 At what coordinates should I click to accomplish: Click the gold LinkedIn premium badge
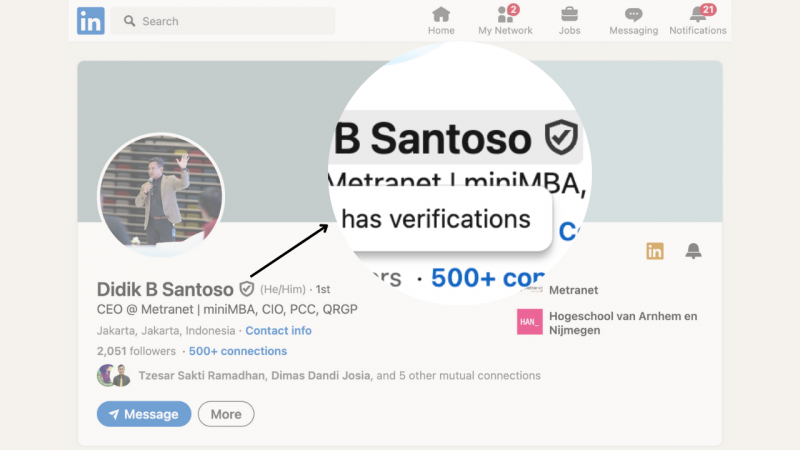(x=655, y=251)
